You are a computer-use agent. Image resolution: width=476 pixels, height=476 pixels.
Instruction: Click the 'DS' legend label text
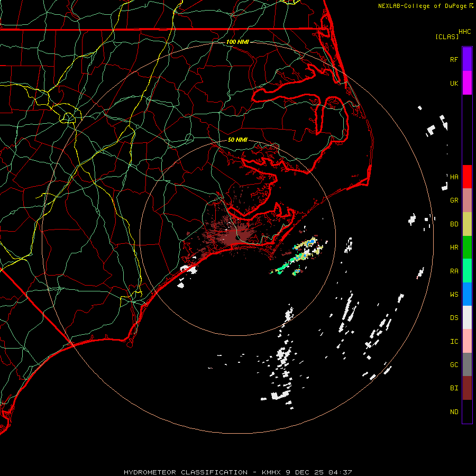pos(454,318)
